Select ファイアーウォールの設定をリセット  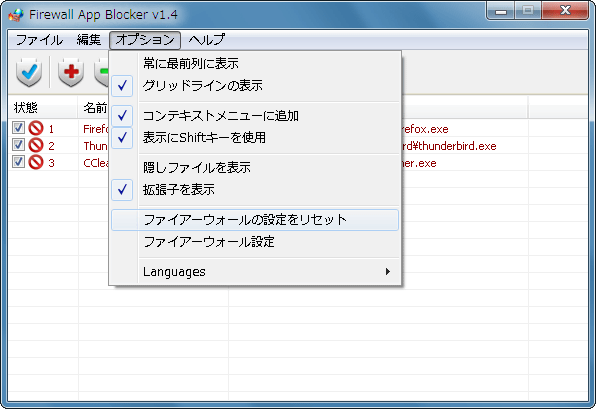coord(255,220)
